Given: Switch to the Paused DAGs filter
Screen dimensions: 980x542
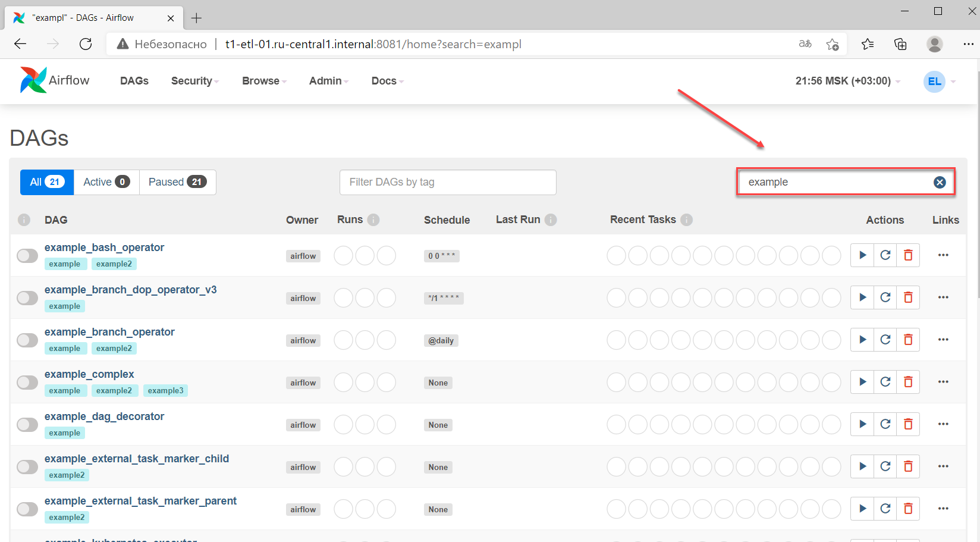Looking at the screenshot, I should (177, 182).
